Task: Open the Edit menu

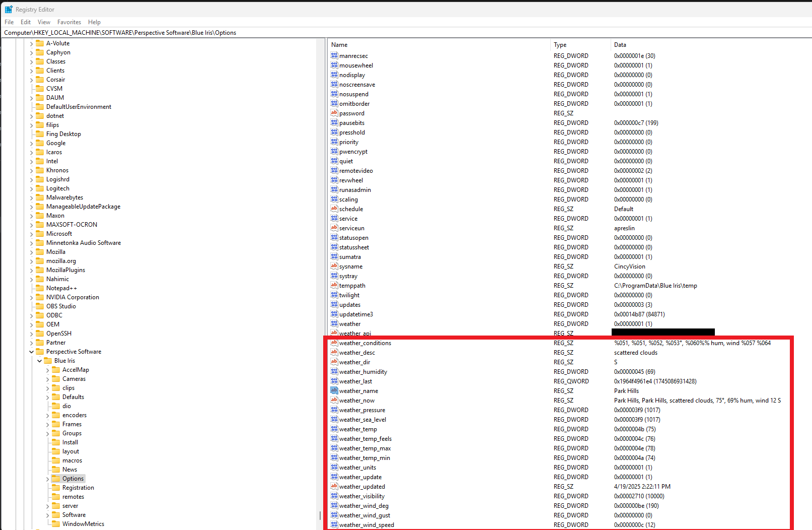Action: pyautogui.click(x=26, y=22)
